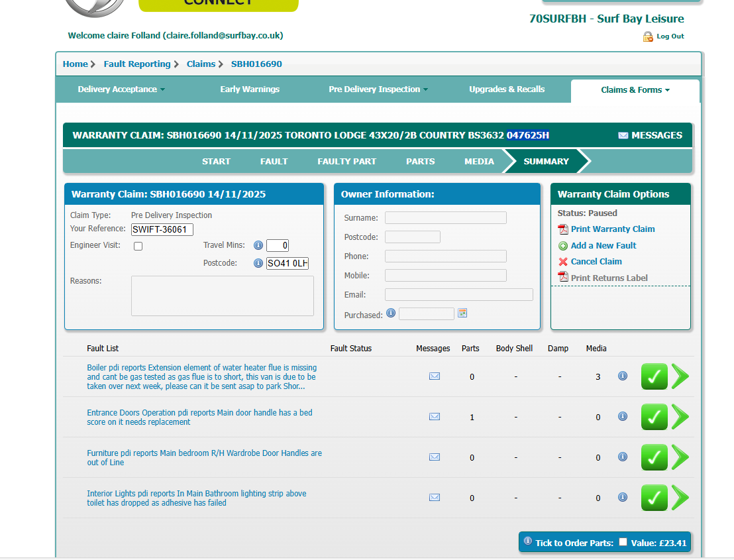Click info icon beside Postcode field

coord(258,263)
